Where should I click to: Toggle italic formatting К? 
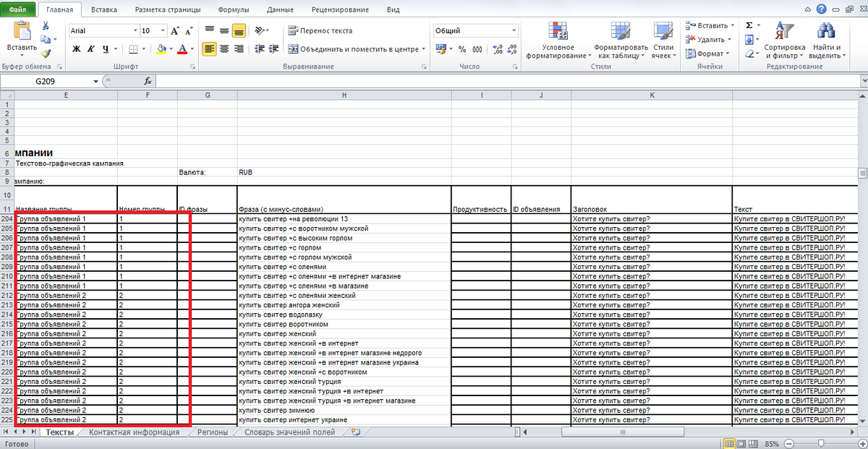pos(91,49)
